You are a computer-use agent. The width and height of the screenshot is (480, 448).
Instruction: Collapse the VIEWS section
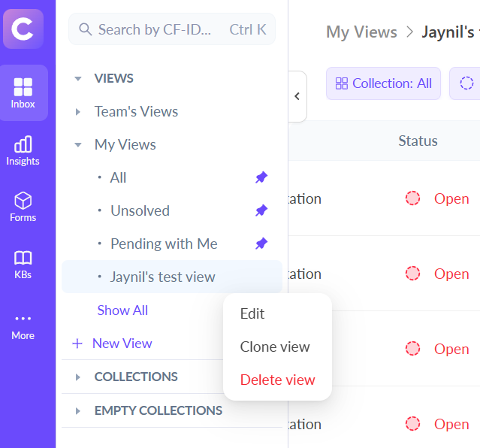coord(78,78)
